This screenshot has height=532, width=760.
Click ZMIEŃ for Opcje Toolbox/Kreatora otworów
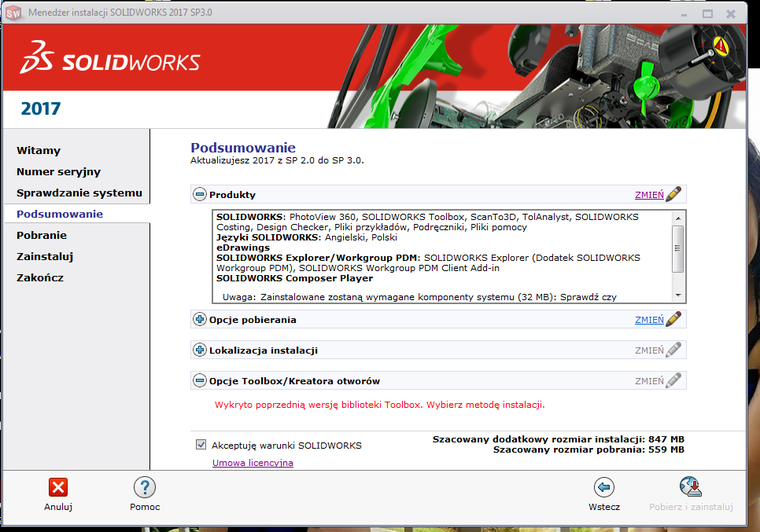pyautogui.click(x=649, y=381)
